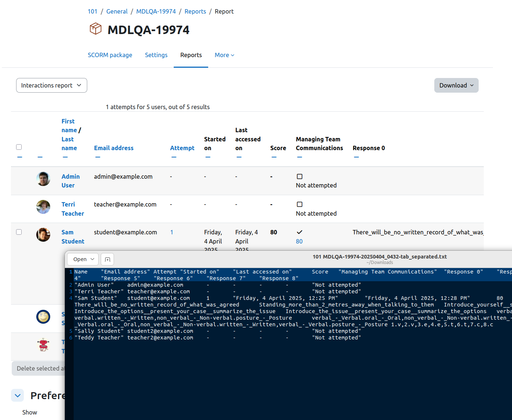The height and width of the screenshot is (420, 512).
Task: Hide the Score column via dash toggle
Action: tap(274, 157)
